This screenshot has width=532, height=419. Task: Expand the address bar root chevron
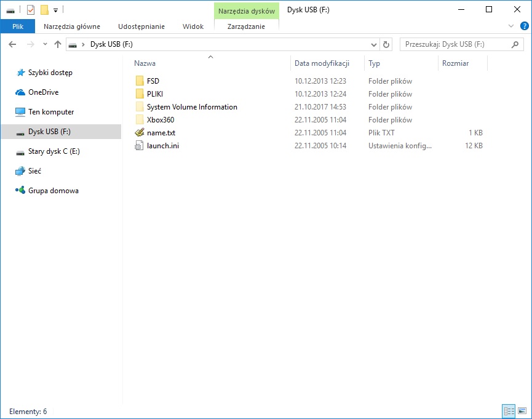83,44
